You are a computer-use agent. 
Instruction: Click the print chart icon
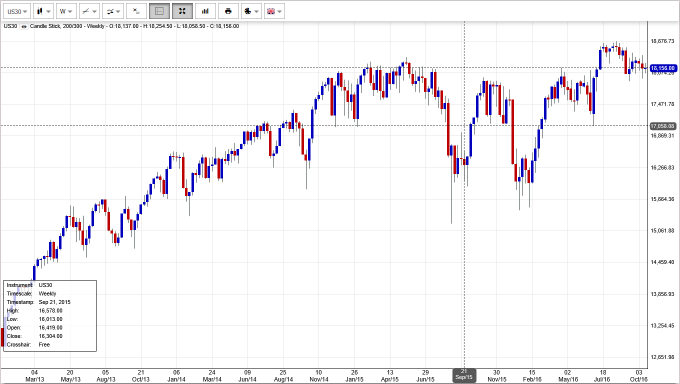click(229, 11)
